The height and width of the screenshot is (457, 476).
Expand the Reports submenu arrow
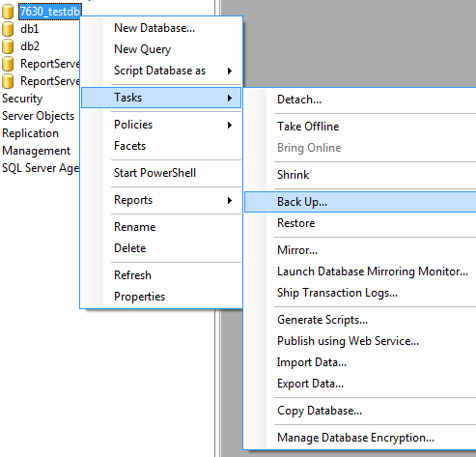coord(230,200)
